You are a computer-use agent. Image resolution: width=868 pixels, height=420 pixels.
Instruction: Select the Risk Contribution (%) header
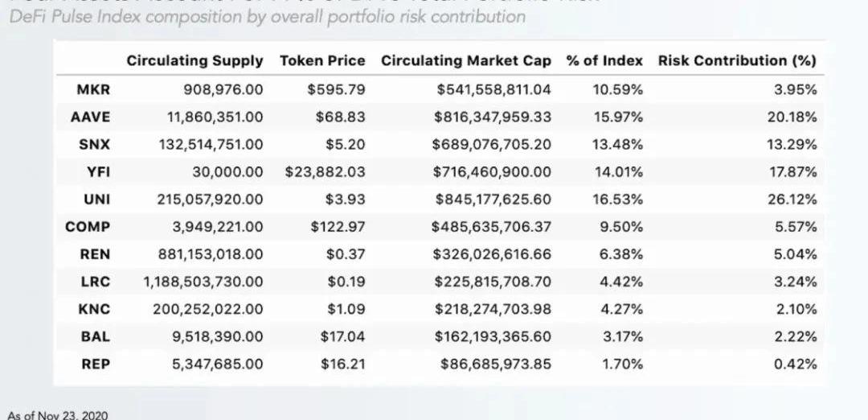[737, 60]
